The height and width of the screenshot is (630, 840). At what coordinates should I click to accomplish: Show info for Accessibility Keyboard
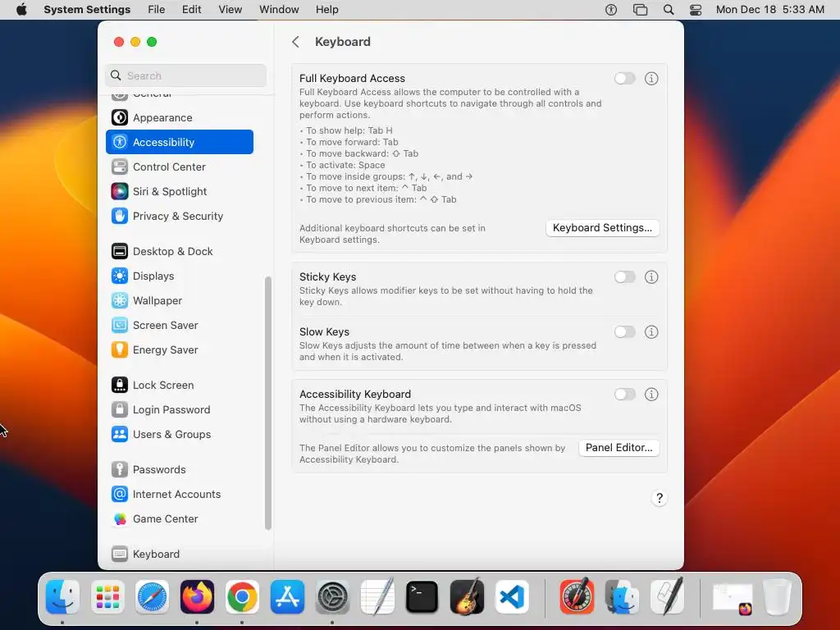[x=651, y=395]
